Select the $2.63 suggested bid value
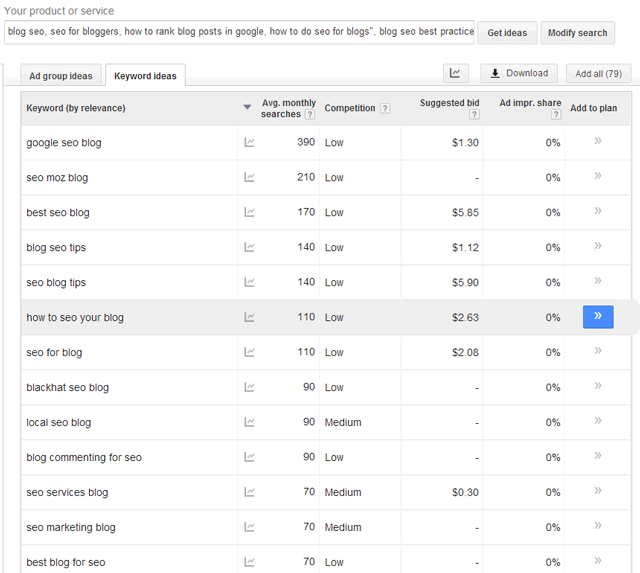This screenshot has width=640, height=573. point(465,318)
